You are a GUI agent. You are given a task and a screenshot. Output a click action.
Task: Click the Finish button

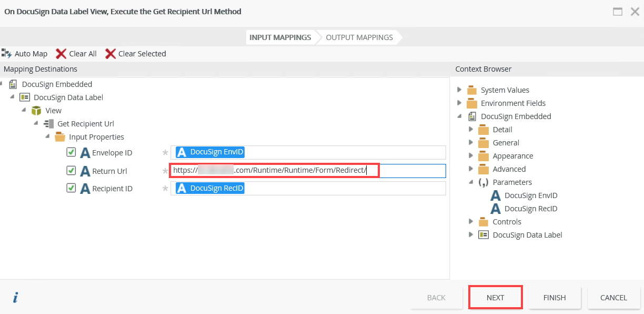[x=555, y=298]
